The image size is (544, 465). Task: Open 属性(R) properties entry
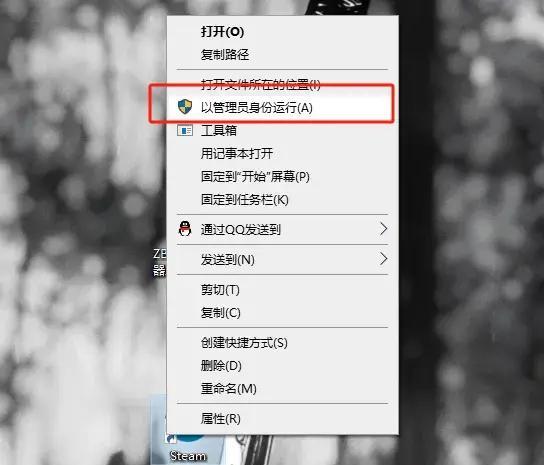282,418
